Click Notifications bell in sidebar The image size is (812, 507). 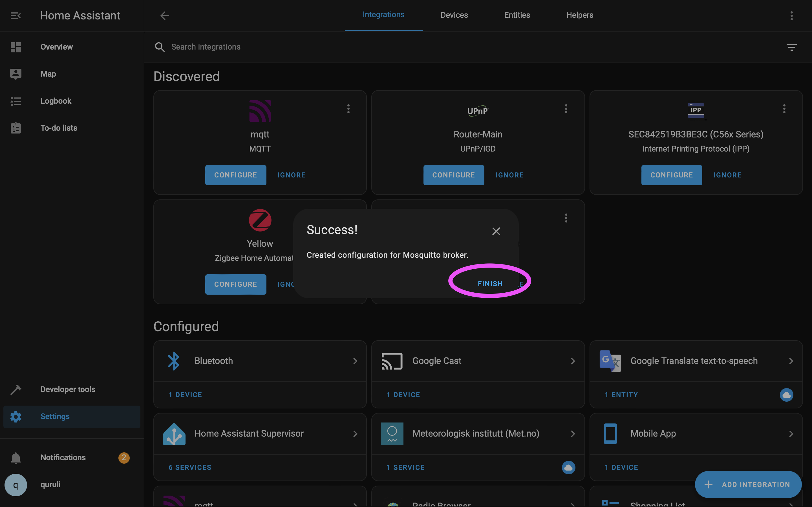(16, 458)
